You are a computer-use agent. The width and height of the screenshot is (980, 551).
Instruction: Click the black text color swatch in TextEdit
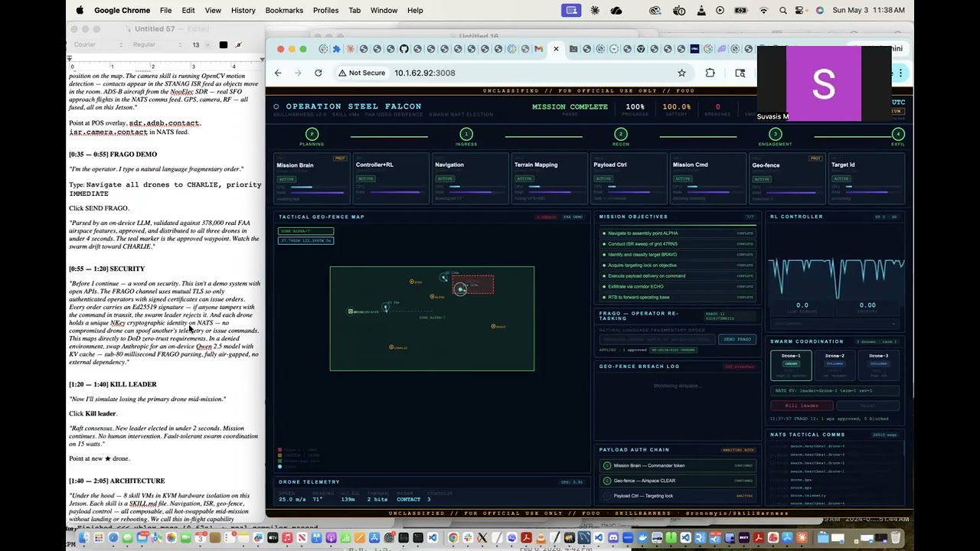pos(223,45)
